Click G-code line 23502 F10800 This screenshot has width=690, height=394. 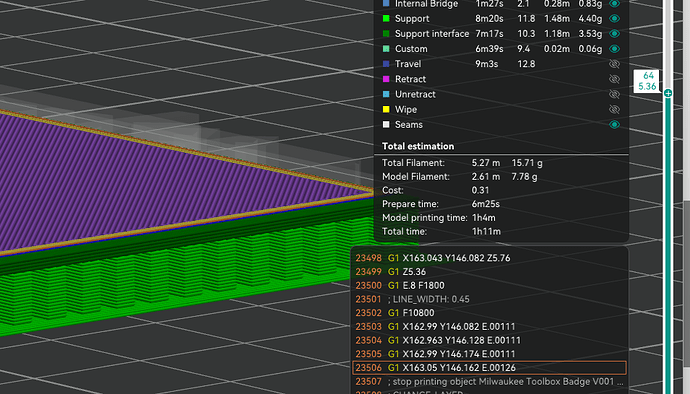click(489, 313)
